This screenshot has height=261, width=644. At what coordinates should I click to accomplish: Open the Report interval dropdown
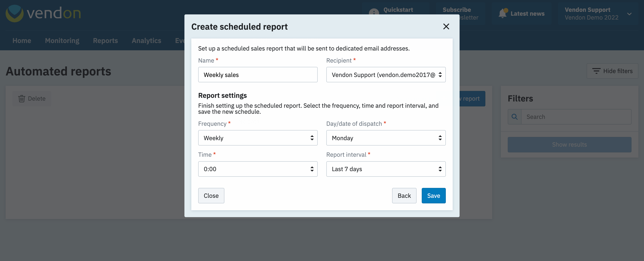point(385,169)
